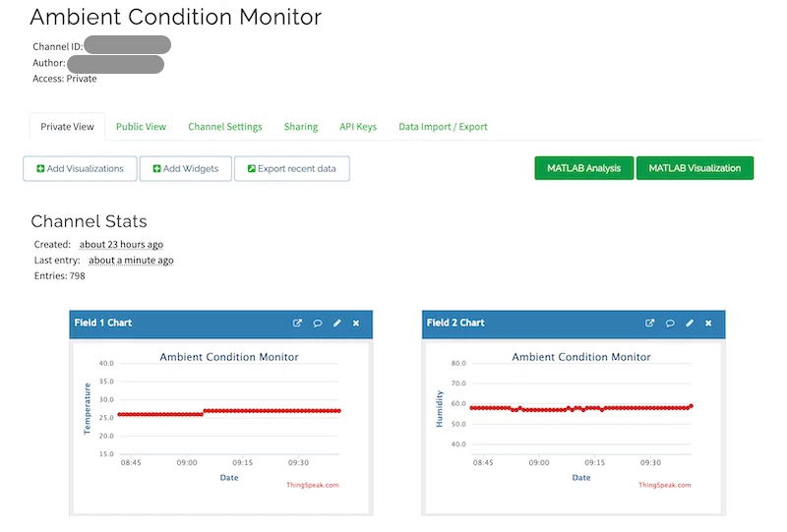The width and height of the screenshot is (787, 532).
Task: Click the 'Channel ID:' label
Action: point(57,46)
